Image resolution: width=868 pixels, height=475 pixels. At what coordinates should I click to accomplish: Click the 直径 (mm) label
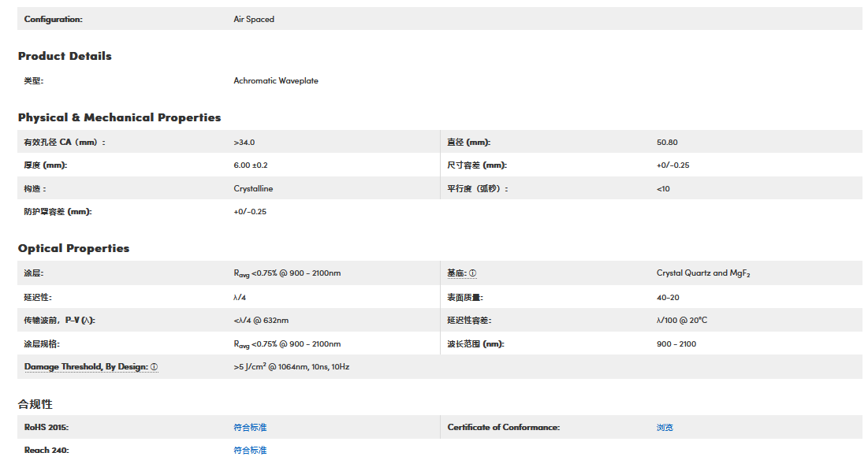click(469, 142)
